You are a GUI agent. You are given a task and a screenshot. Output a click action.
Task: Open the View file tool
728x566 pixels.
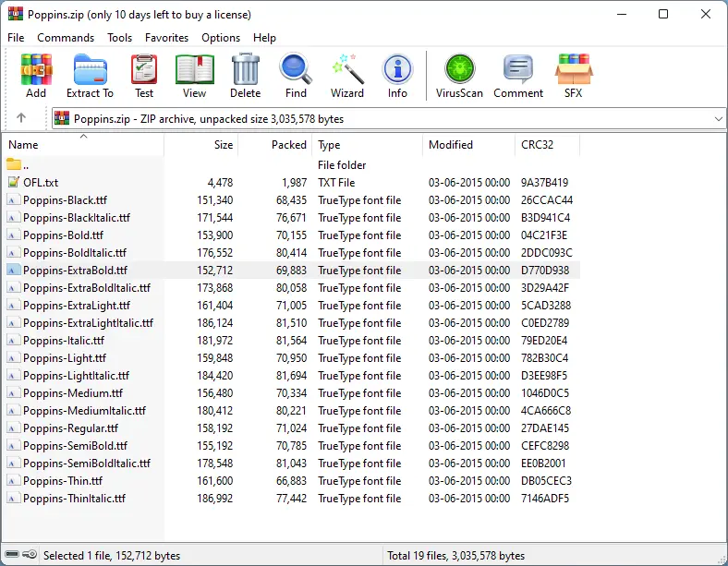tap(195, 69)
